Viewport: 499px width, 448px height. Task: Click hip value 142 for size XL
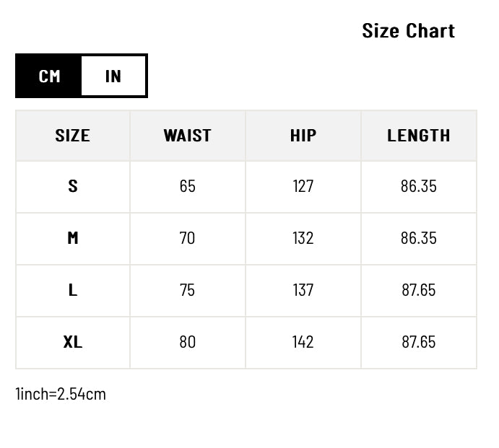point(303,342)
